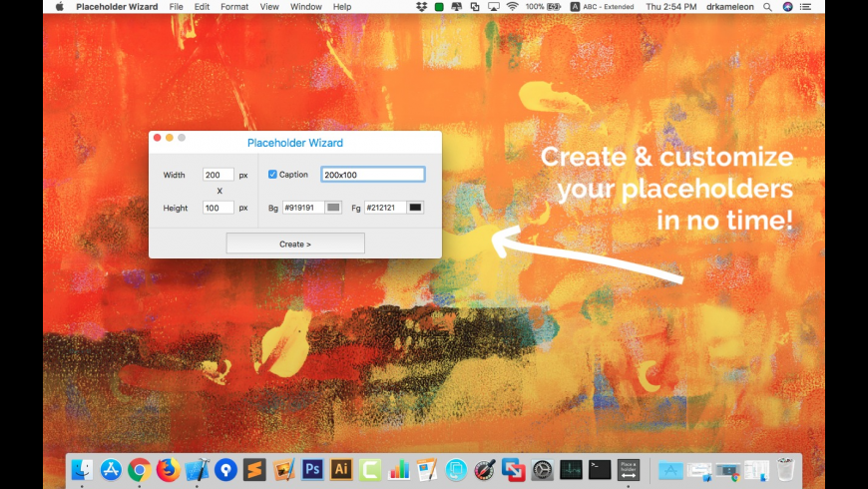Viewport: 868px width, 489px height.
Task: Open the Format menu
Action: tap(234, 7)
